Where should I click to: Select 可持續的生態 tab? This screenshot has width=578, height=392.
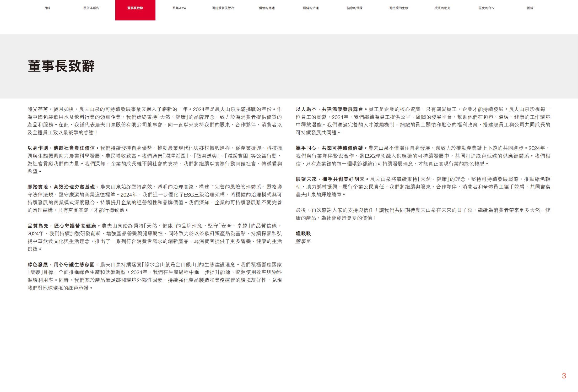pos(399,8)
